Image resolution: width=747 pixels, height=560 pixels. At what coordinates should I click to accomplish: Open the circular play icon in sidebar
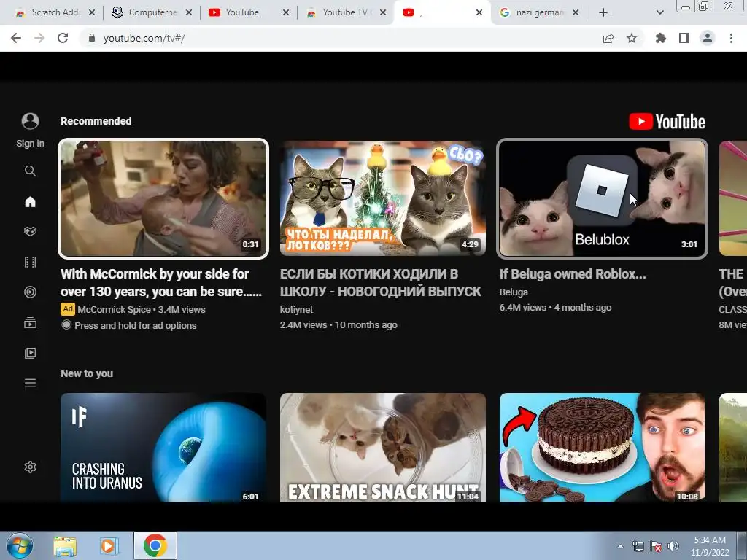30,292
